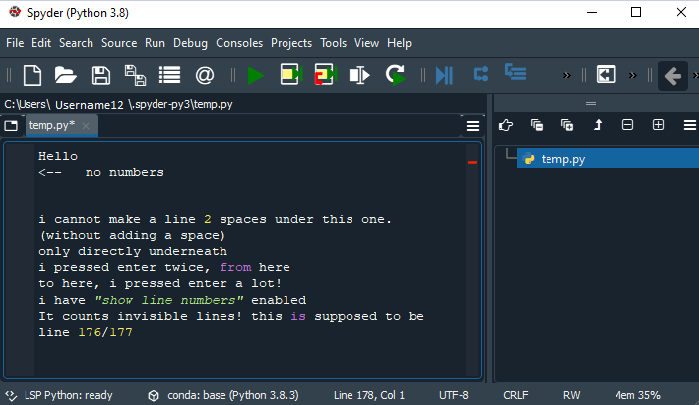Save all files with the double floppy icon
The image size is (699, 405).
click(135, 75)
